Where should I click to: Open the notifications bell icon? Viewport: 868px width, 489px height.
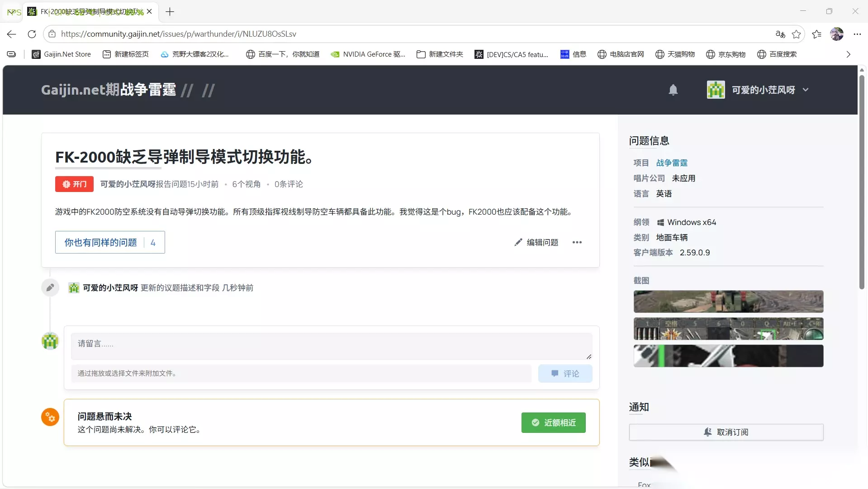(673, 90)
